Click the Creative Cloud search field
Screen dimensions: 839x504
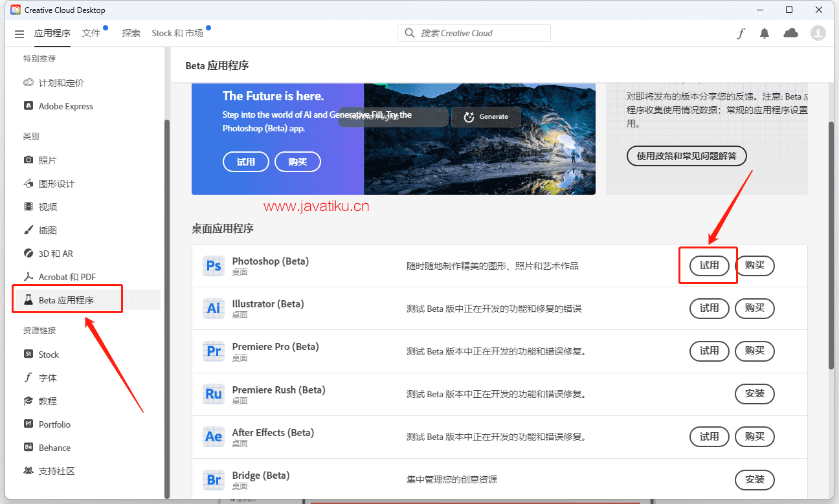coord(474,33)
